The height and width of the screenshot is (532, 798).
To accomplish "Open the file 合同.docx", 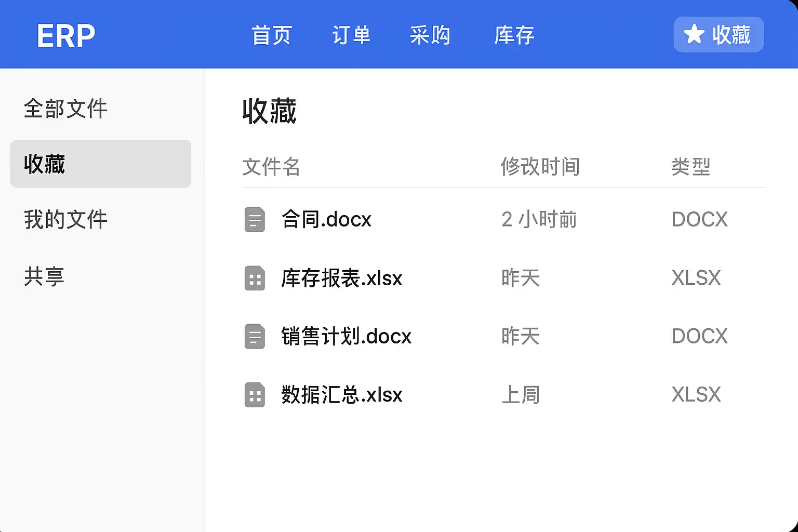I will click(x=326, y=220).
